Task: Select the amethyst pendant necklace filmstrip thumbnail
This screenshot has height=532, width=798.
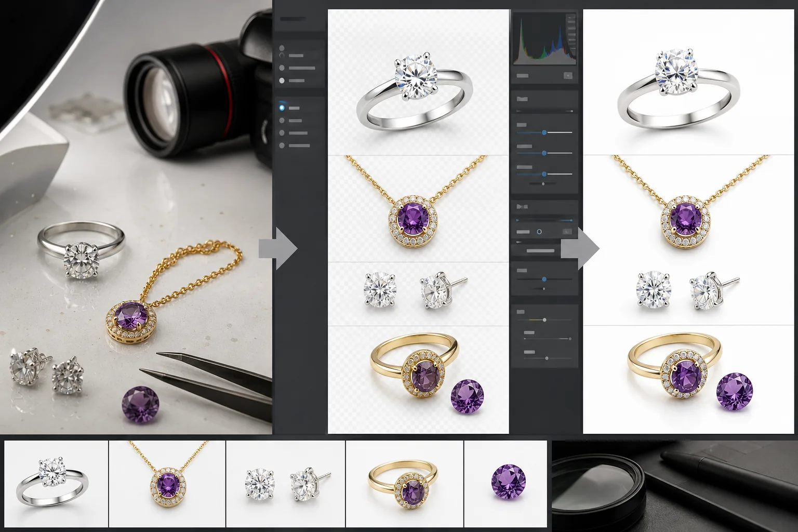Action: (167, 484)
